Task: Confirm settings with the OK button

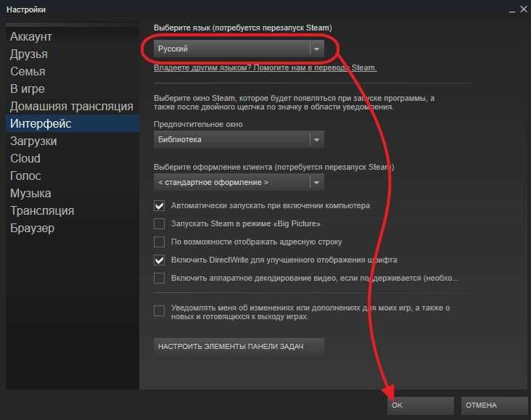Action: [x=421, y=405]
